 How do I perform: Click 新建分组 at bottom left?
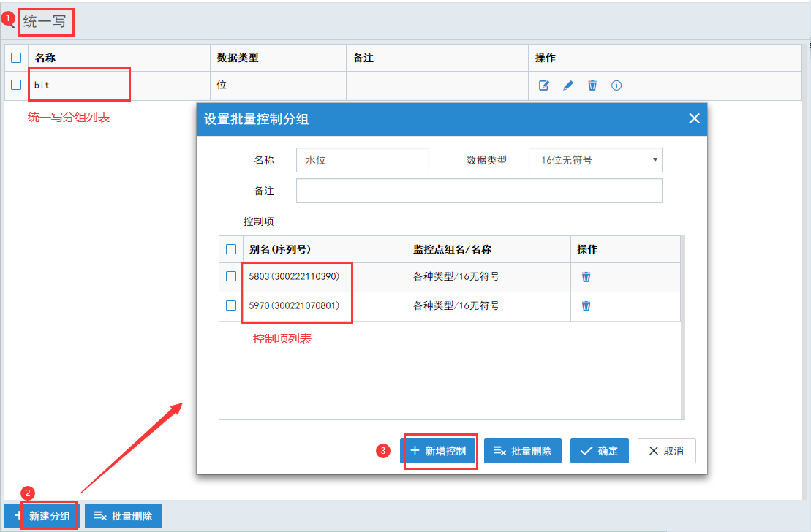pos(42,516)
